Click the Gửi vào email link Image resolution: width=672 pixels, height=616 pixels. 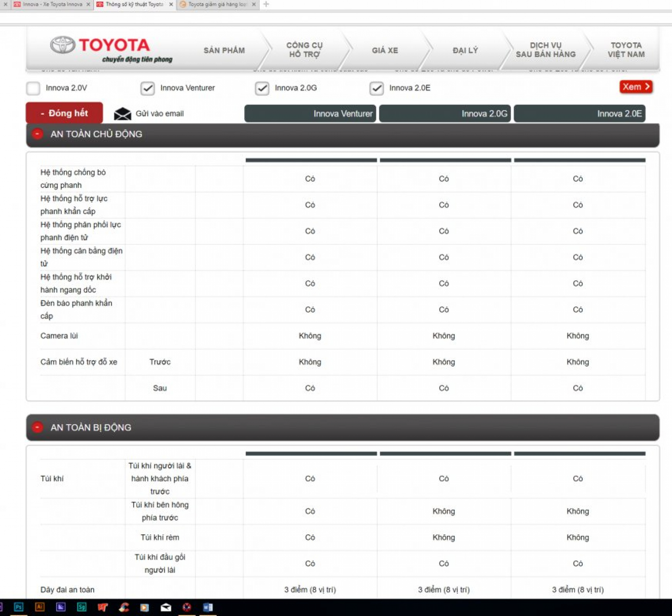[160, 114]
